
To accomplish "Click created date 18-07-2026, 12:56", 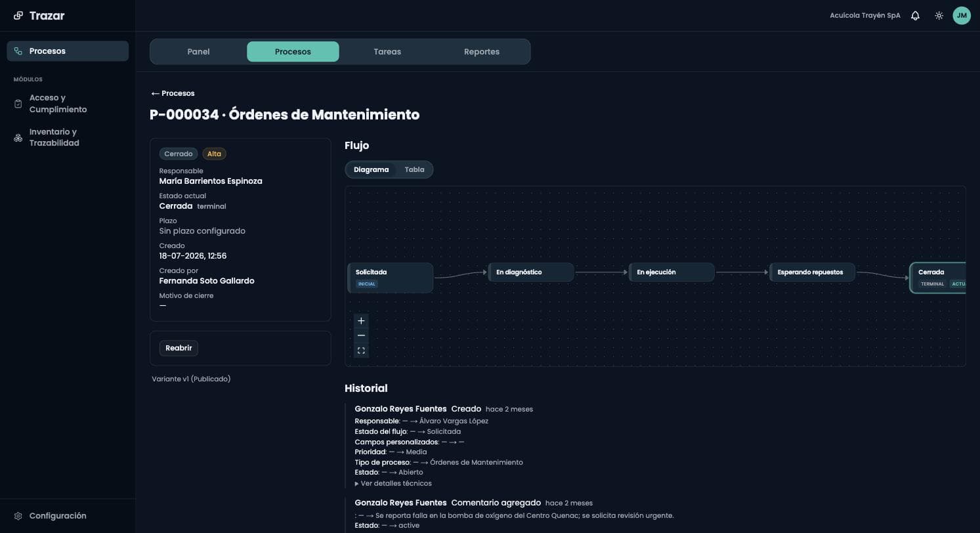I will click(x=193, y=256).
